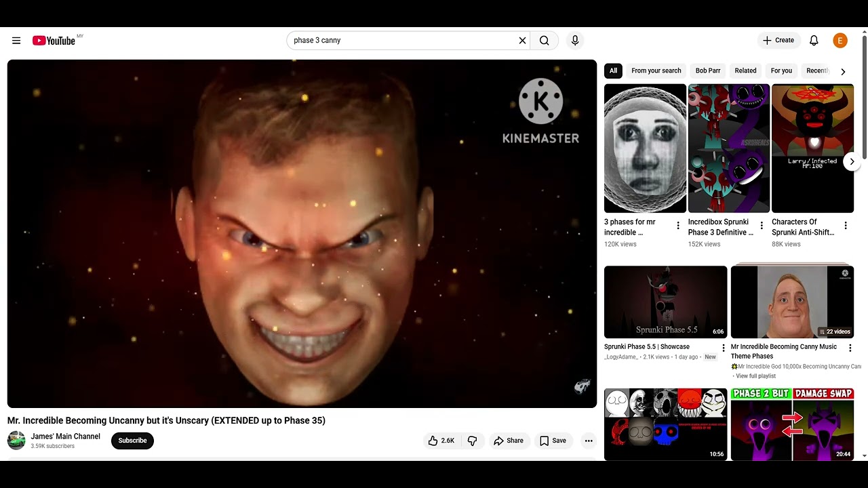Show more filter chips with the arrow
This screenshot has width=868, height=488.
(843, 71)
